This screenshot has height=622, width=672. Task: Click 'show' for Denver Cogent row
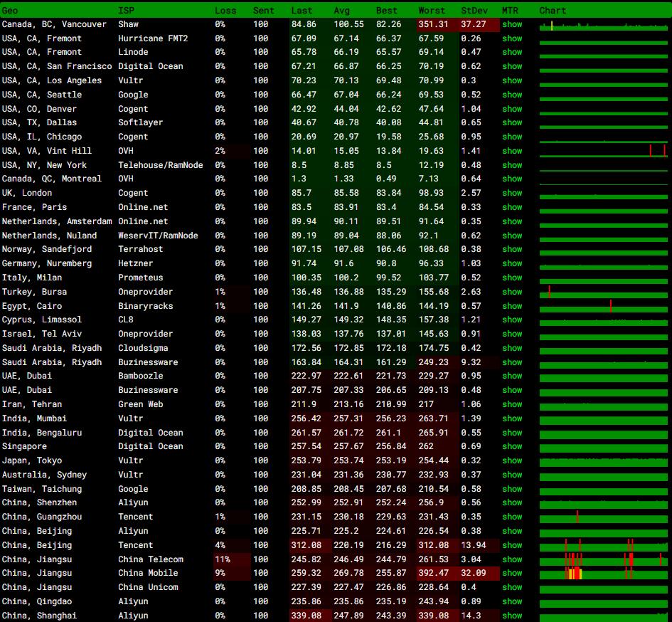click(512, 109)
